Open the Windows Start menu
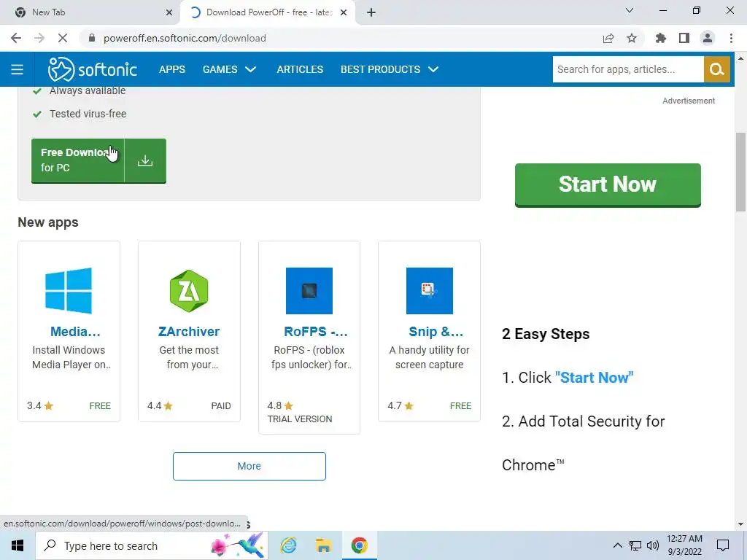The image size is (747, 560). [x=18, y=545]
